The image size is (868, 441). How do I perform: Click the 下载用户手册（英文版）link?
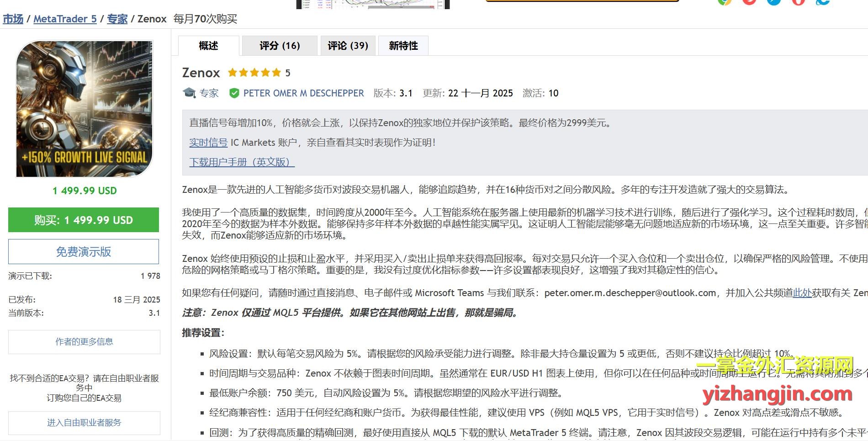(242, 162)
